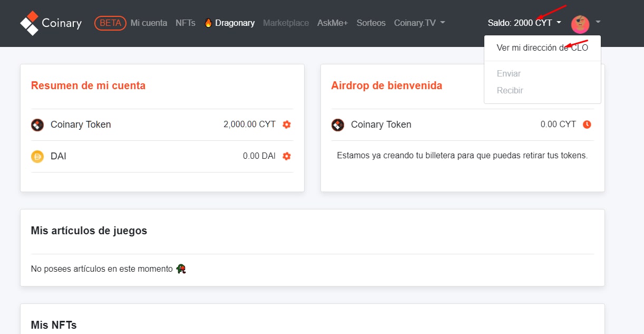This screenshot has width=644, height=334.
Task: Click the Estamos ya creando tu billetera text
Action: (x=462, y=156)
